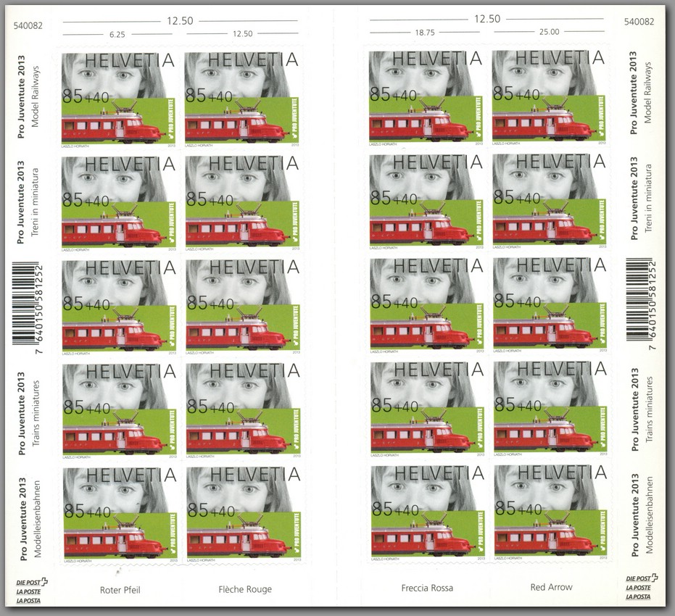Click "Modelleisenbahnen" on the right margin
This screenshot has width=675, height=616.
click(x=649, y=515)
